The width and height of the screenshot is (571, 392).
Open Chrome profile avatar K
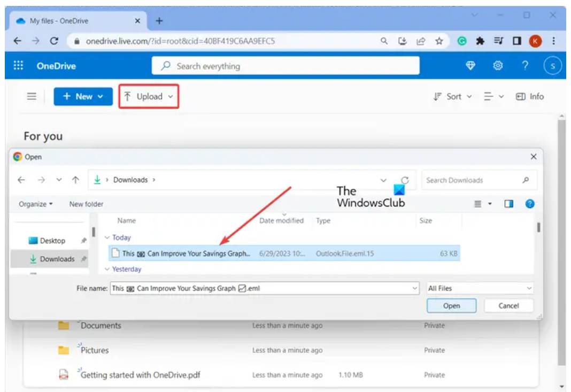[x=535, y=41]
